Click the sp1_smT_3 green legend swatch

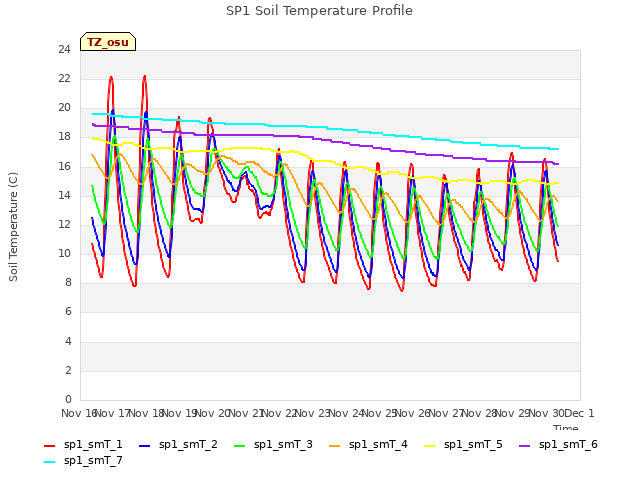point(240,446)
